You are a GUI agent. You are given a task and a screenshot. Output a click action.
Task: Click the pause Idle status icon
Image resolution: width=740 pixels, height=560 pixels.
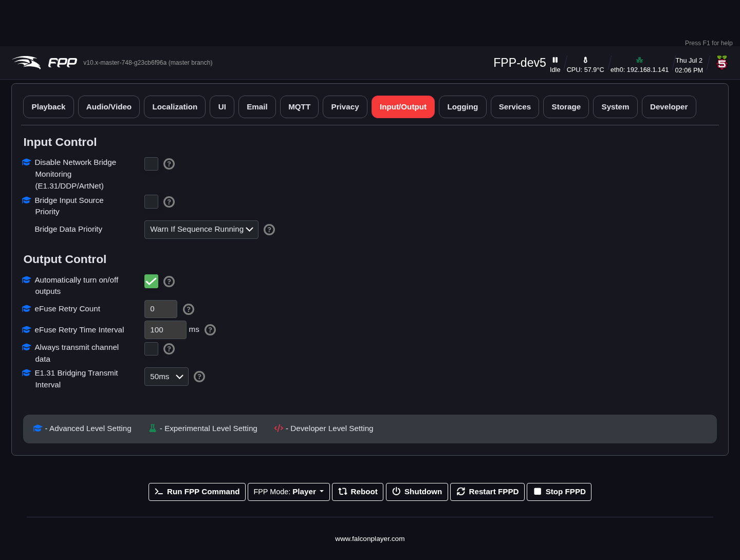[555, 60]
